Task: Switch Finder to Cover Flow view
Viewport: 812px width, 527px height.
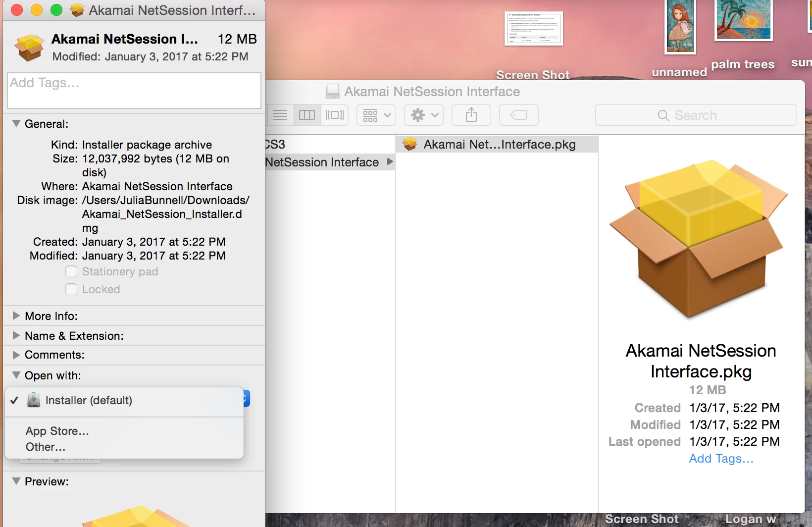Action: 335,115
